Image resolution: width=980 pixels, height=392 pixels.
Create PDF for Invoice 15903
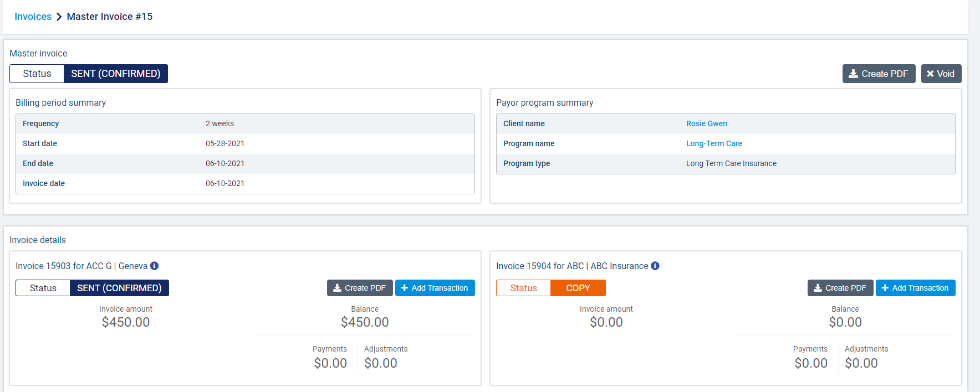(x=359, y=288)
